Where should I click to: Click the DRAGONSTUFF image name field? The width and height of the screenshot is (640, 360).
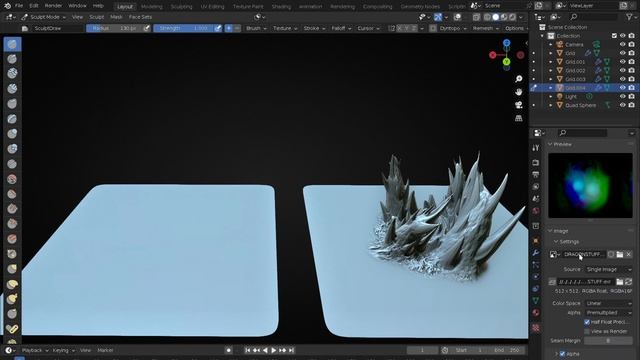pyautogui.click(x=584, y=254)
